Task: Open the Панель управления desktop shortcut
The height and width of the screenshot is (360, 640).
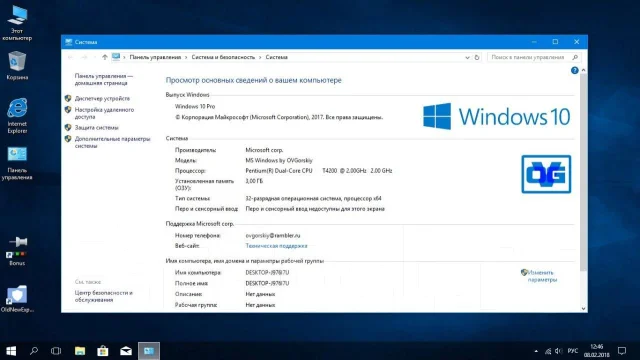Action: 17,163
